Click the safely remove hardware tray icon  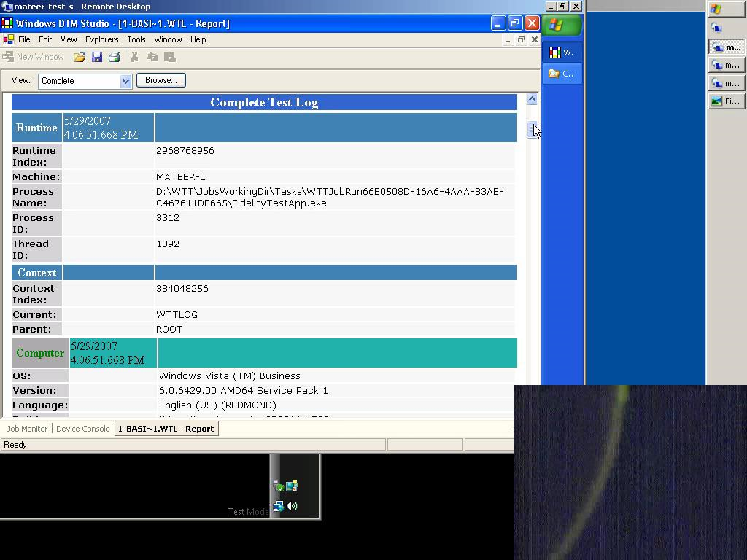pyautogui.click(x=278, y=486)
